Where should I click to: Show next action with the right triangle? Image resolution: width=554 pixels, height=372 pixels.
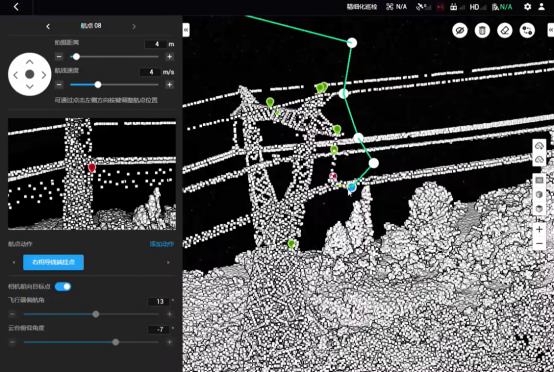pyautogui.click(x=168, y=262)
